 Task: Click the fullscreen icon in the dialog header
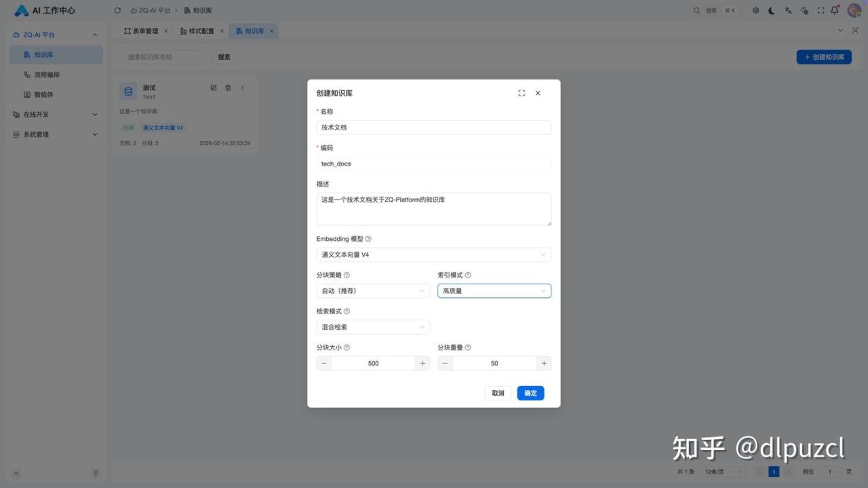pos(521,93)
